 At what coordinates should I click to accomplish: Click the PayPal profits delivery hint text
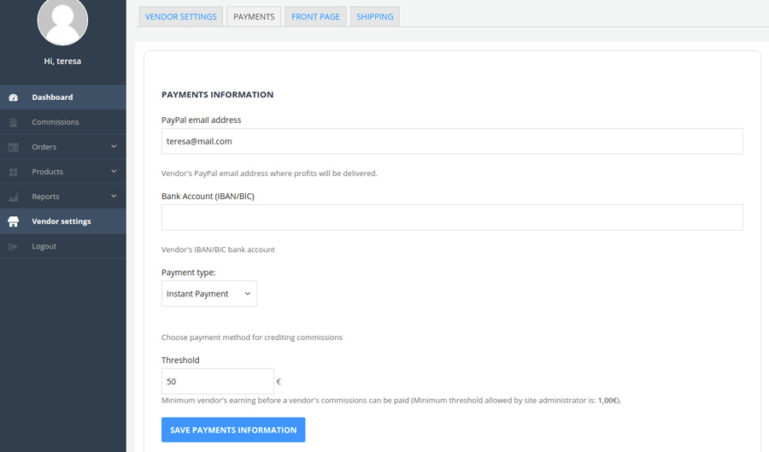pyautogui.click(x=269, y=174)
